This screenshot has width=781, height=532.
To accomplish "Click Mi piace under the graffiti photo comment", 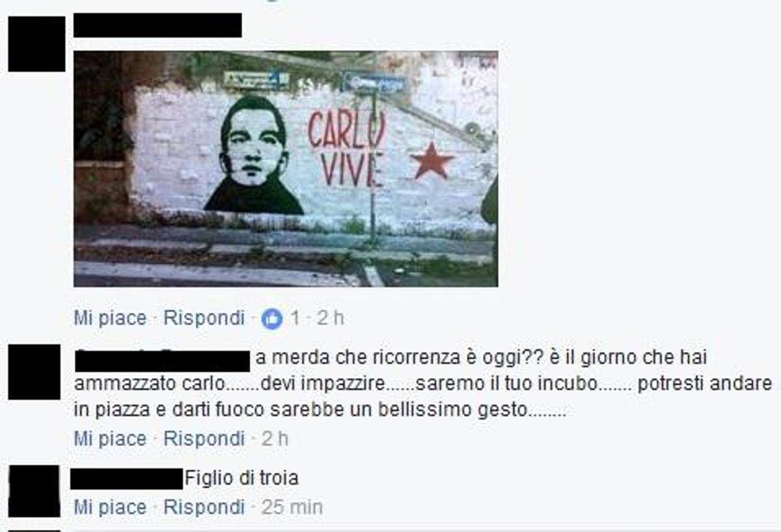I will tap(110, 318).
